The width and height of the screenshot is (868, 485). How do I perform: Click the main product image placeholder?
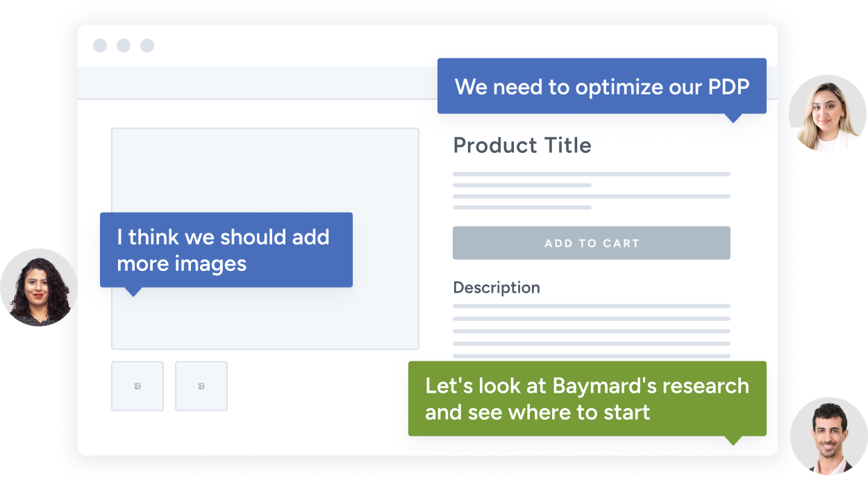(265, 238)
